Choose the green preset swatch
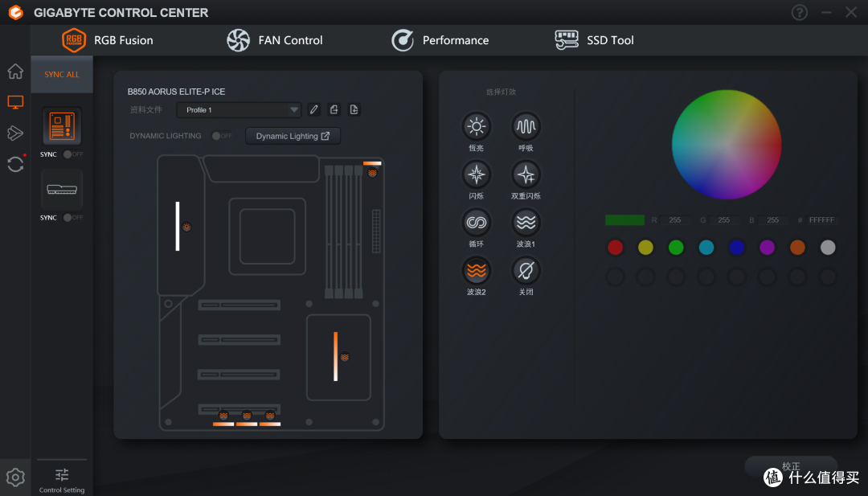The height and width of the screenshot is (496, 868). pyautogui.click(x=676, y=248)
